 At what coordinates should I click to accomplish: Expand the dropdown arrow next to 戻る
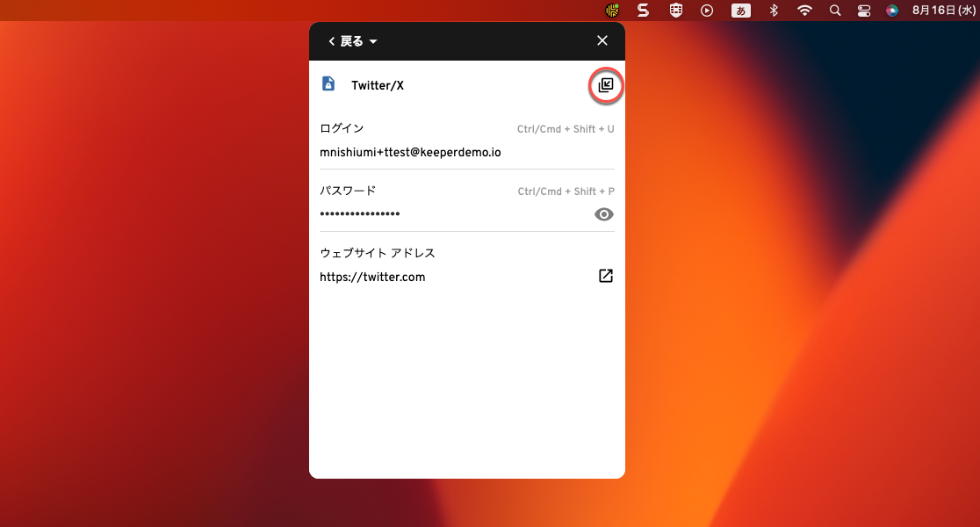373,41
